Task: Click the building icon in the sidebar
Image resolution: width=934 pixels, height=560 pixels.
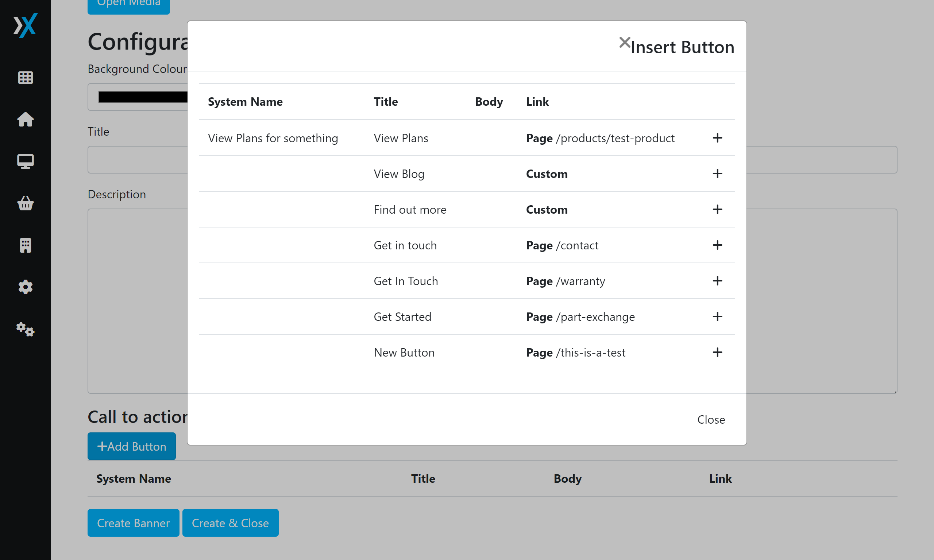Action: pyautogui.click(x=25, y=245)
